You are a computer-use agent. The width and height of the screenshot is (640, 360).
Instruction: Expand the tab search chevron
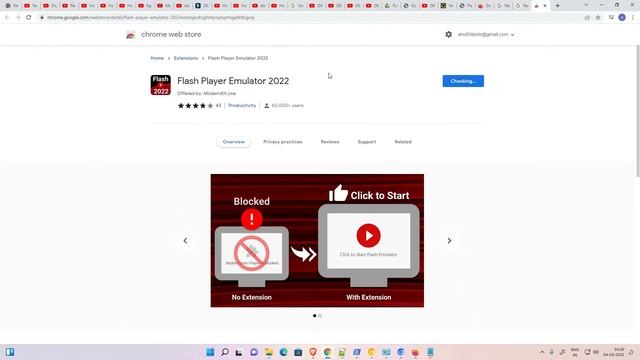point(586,5)
